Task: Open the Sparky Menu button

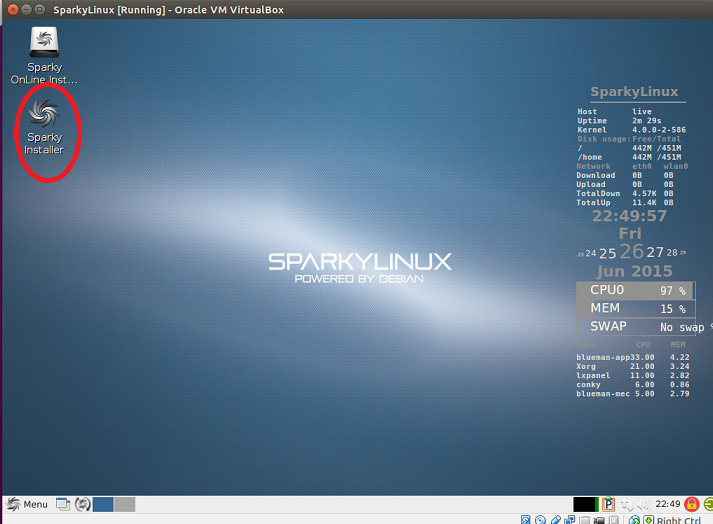Action: point(27,504)
